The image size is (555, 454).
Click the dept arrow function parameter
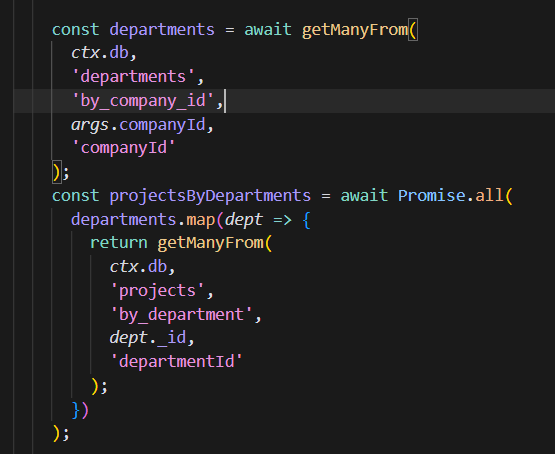tap(244, 220)
